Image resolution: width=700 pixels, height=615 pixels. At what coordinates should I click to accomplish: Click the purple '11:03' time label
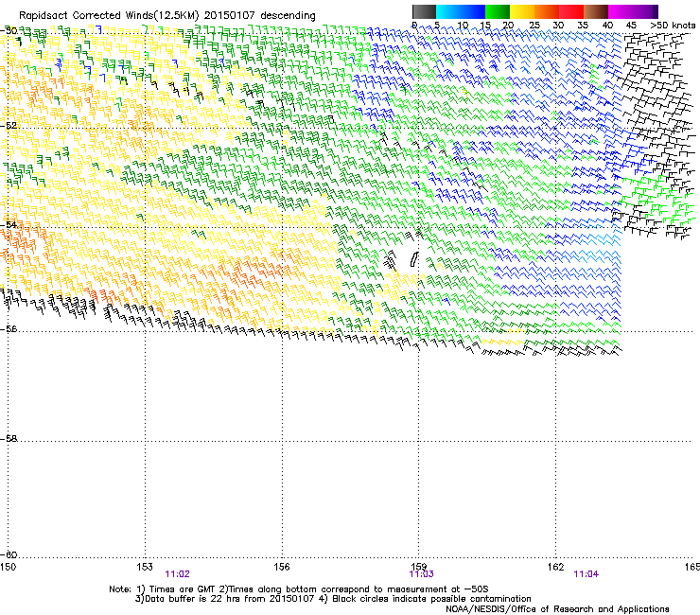click(422, 574)
